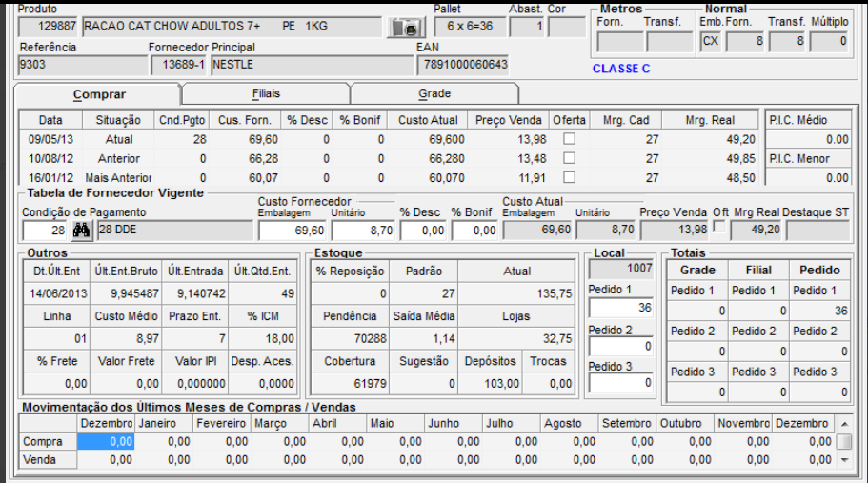Click the CLASSE C label
868x483 pixels.
pos(621,69)
